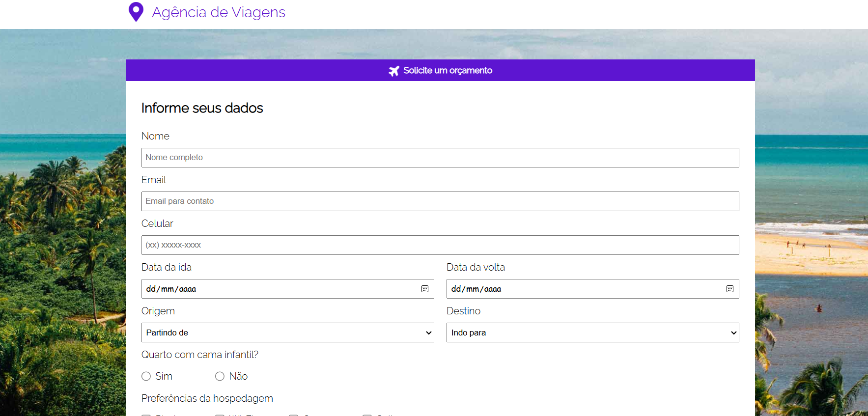The height and width of the screenshot is (416, 868).
Task: Click the 'Quarto com cama infantil?' question text
Action: pyautogui.click(x=200, y=355)
